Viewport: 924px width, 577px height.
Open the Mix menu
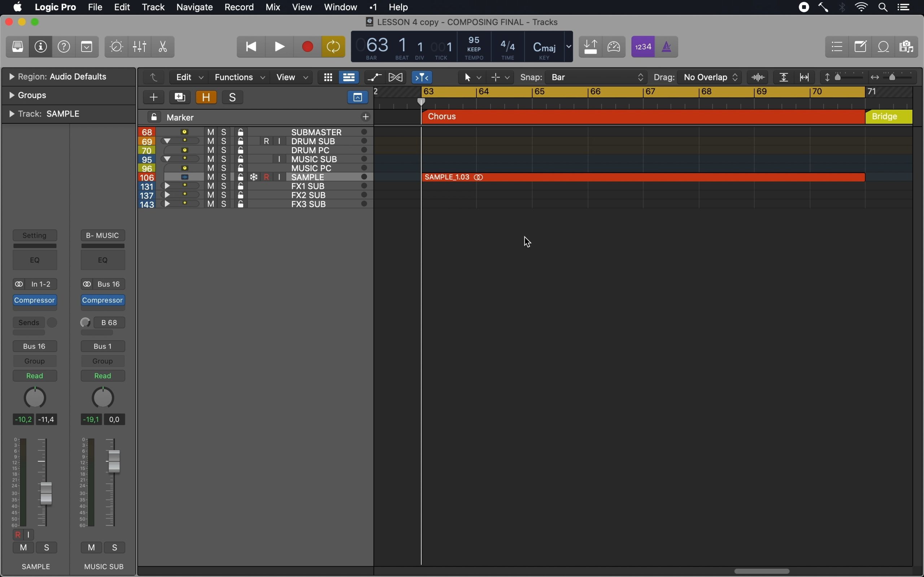273,7
